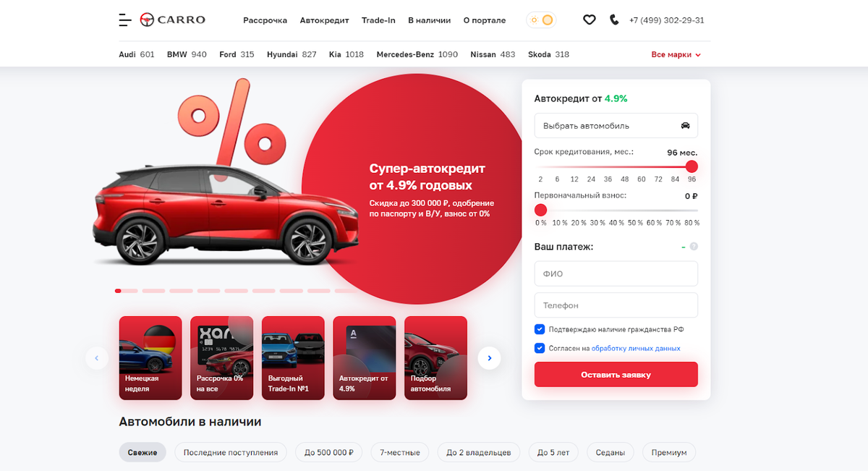This screenshot has width=868, height=471.
Task: Click the 'Оставить заявку' button
Action: 616,375
